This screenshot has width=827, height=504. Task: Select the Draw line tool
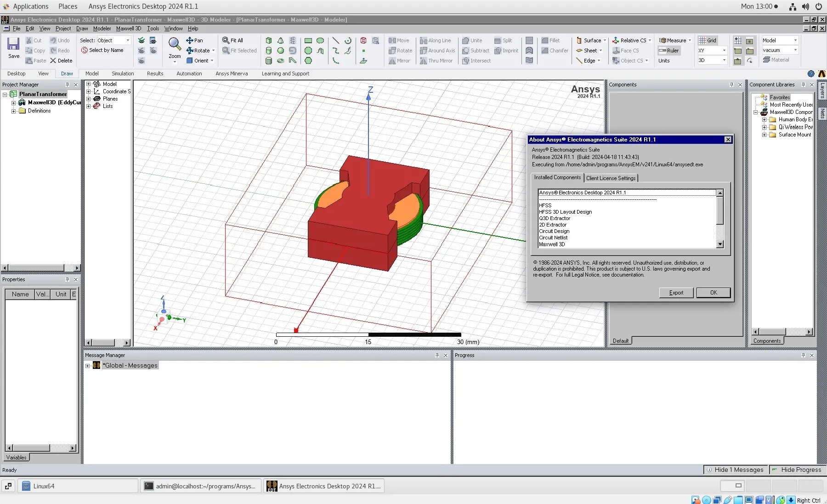pos(336,40)
